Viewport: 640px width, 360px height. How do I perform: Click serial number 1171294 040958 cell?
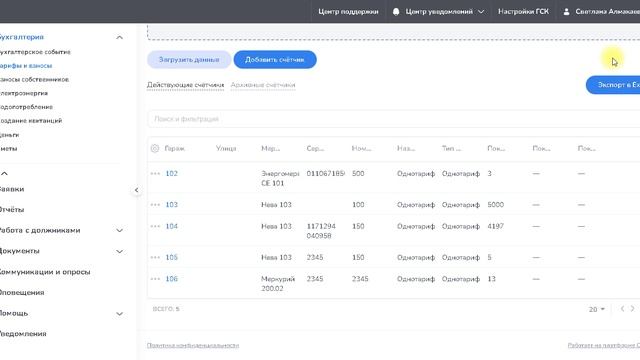pos(321,231)
